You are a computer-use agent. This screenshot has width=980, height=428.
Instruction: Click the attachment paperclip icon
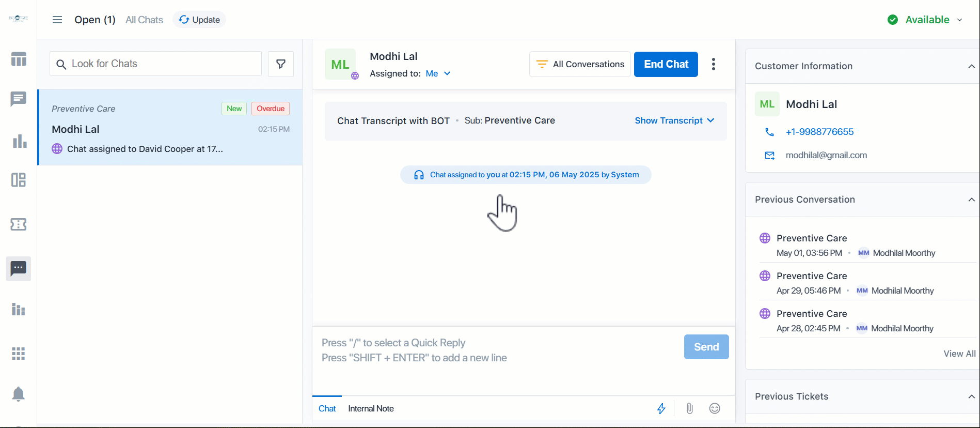click(690, 408)
